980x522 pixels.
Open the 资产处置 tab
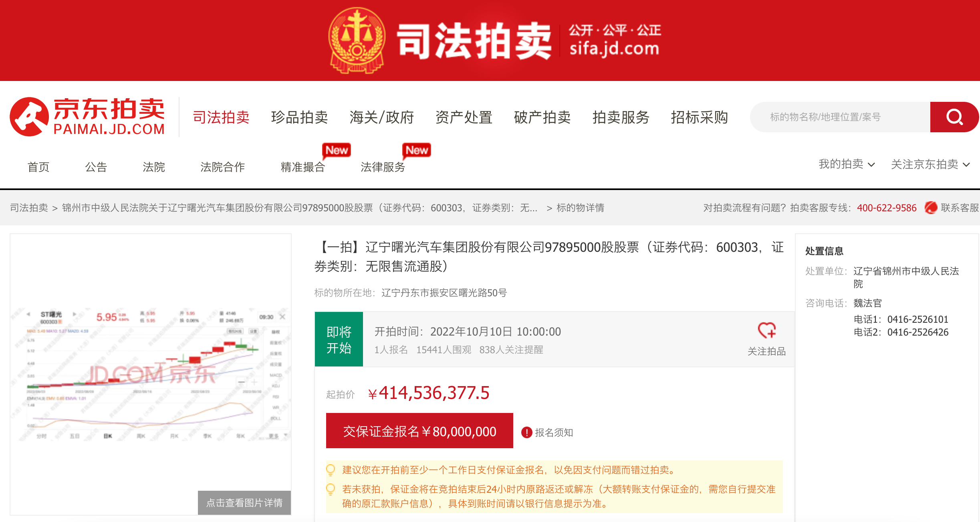tap(464, 117)
